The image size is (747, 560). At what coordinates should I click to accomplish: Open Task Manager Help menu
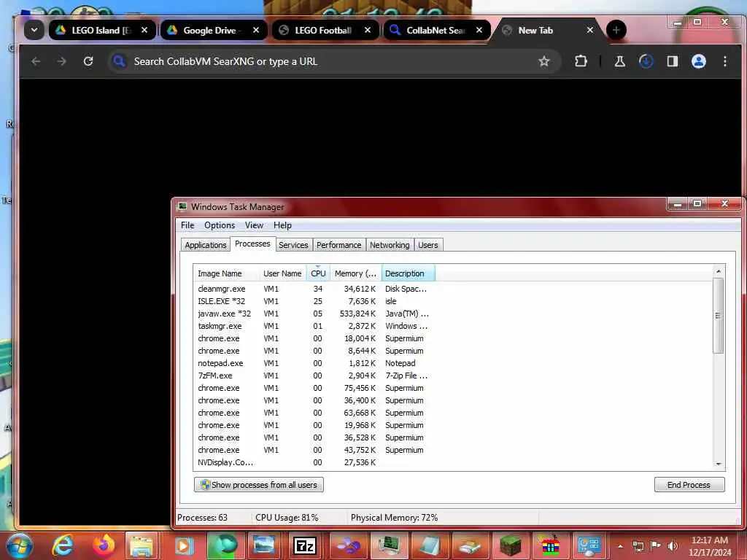282,225
